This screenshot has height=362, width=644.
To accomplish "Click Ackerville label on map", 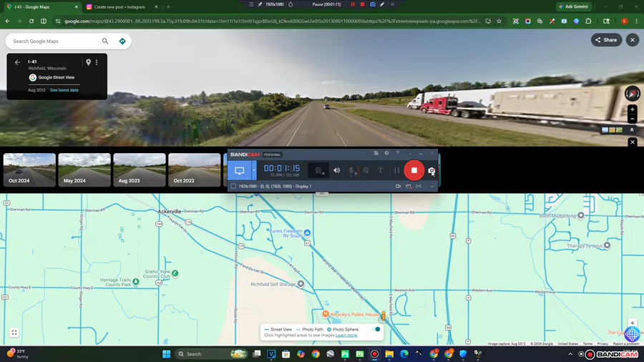I will (x=169, y=211).
